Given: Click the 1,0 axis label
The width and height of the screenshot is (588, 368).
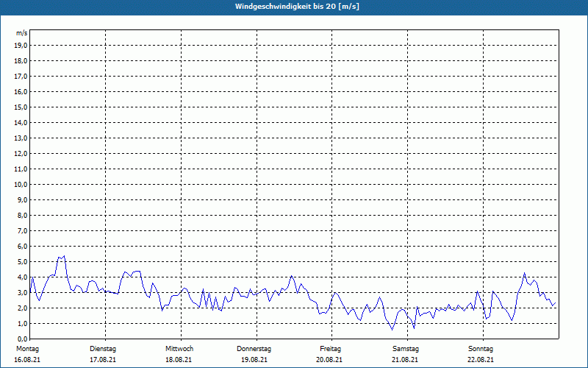Looking at the screenshot, I should 22,324.
